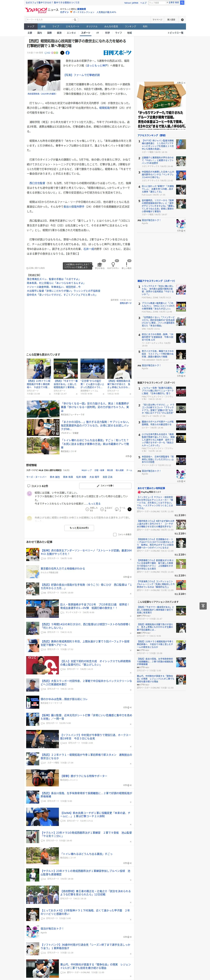Switch to the ライブ tab
The image size is (210, 980).
click(56, 27)
